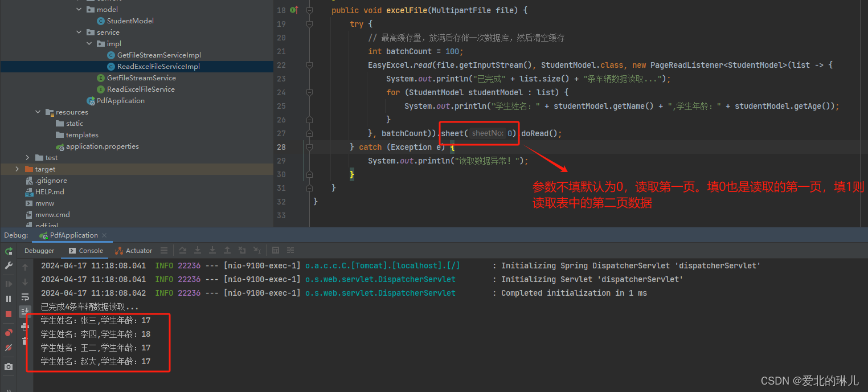Clear console with the trash icon
Viewport: 868px width, 392px height.
click(25, 341)
